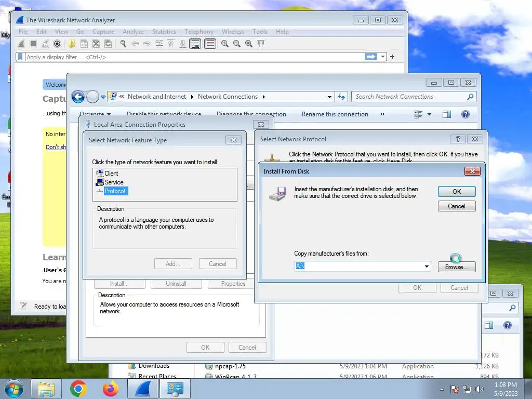Open Wireshark capture options gear icon

click(57, 44)
